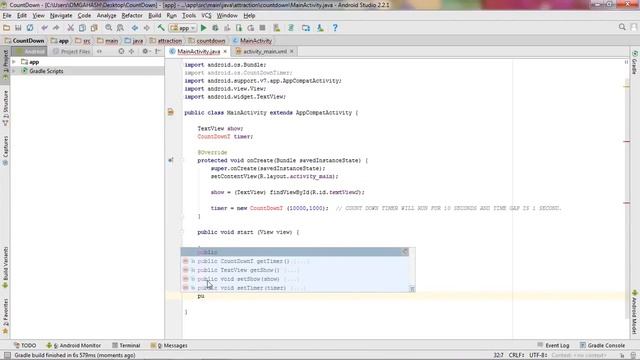Expand the app node in project tree
This screenshot has height=360, width=640.
click(14, 62)
